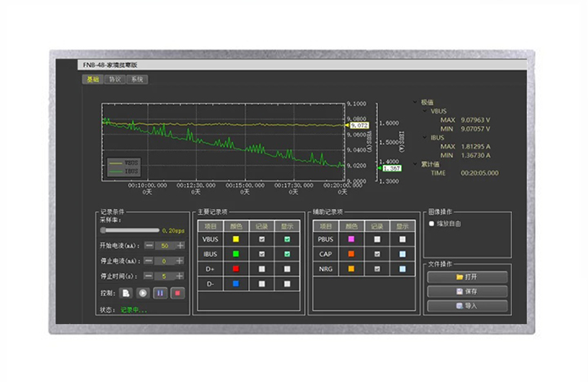Image resolution: width=588 pixels, height=382 pixels.
Task: Select the 缩放自由 free zoom radio button
Action: click(432, 223)
